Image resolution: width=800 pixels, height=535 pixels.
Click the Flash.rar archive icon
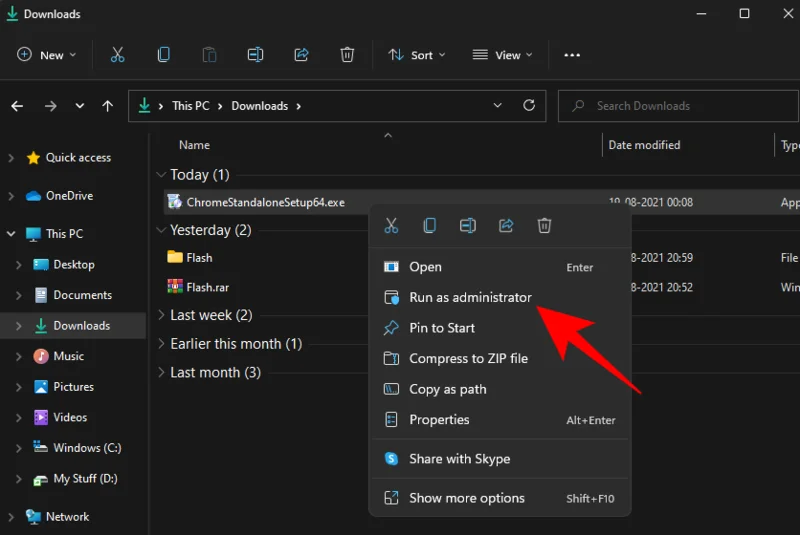pos(175,286)
